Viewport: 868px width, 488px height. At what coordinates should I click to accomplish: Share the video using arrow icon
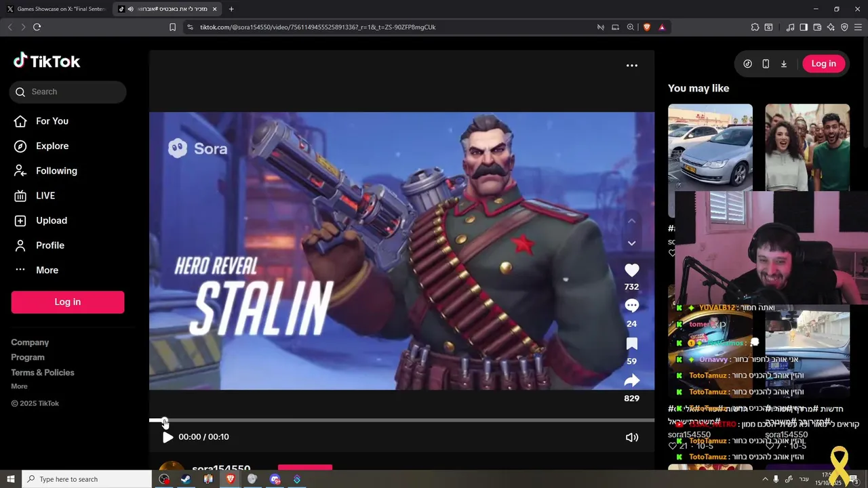[x=631, y=380]
